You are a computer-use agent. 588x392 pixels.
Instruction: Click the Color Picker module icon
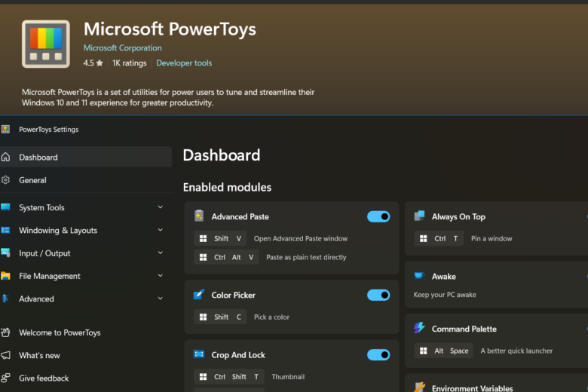[199, 295]
